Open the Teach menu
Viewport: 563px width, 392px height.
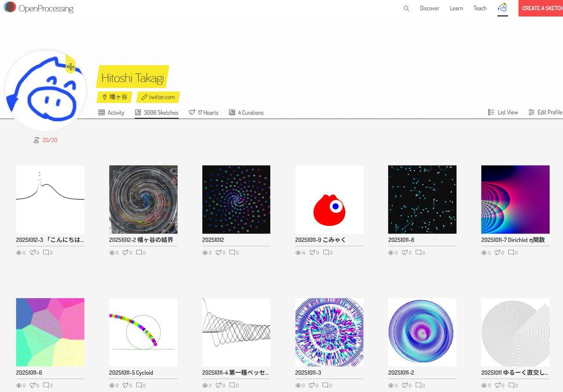click(x=480, y=8)
